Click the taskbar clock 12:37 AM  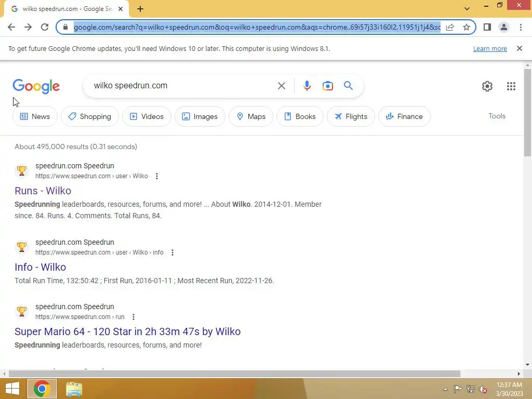pyautogui.click(x=509, y=389)
